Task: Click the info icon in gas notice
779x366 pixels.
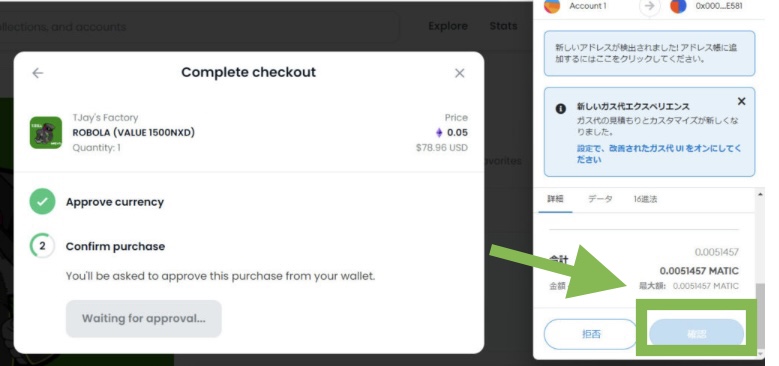Action: [x=560, y=108]
